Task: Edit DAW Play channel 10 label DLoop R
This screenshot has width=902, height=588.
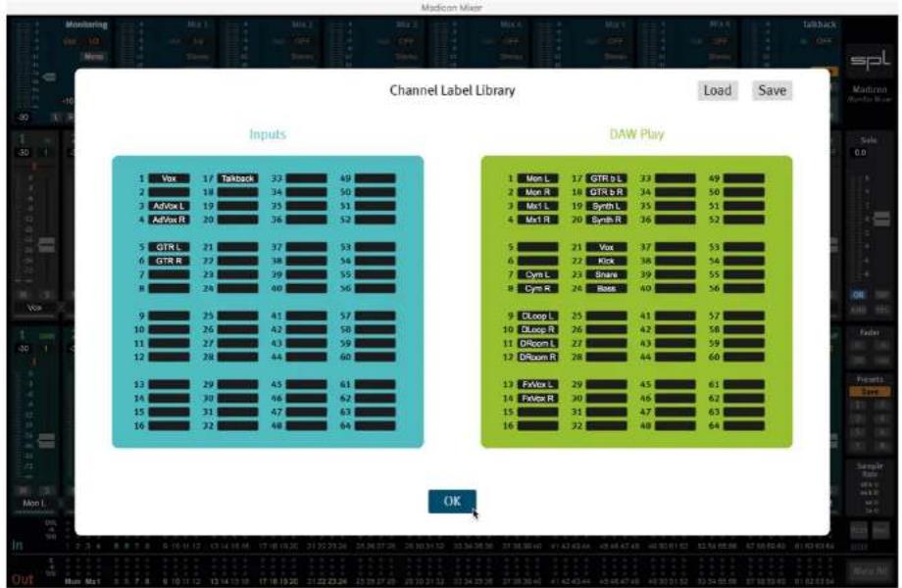Action: 538,329
